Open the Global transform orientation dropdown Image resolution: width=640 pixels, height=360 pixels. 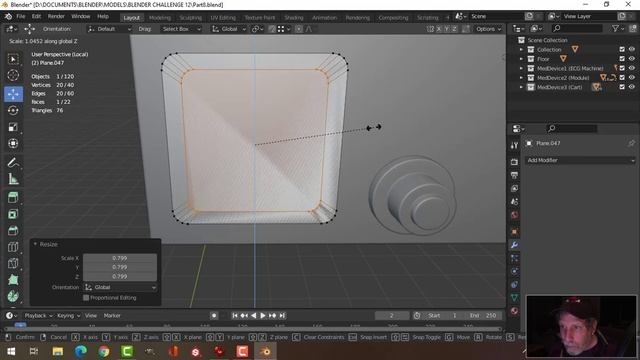pos(229,29)
